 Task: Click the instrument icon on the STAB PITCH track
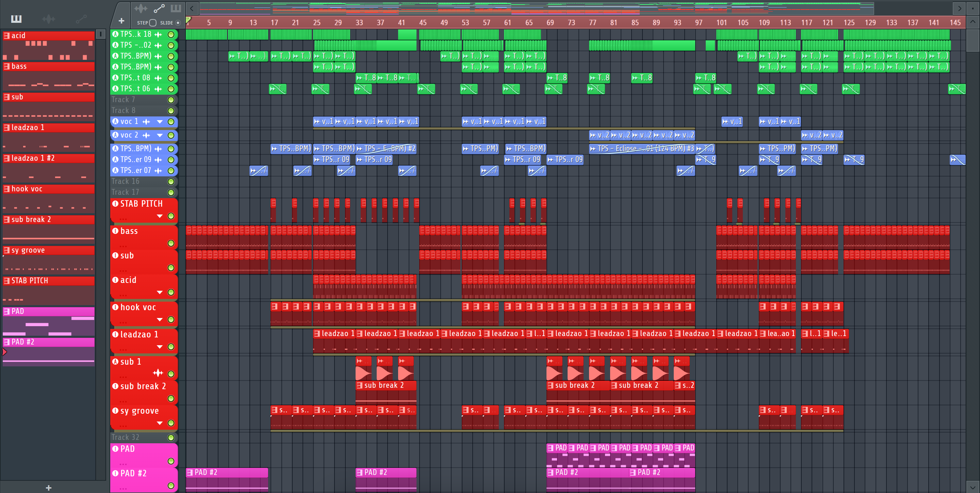click(x=115, y=204)
